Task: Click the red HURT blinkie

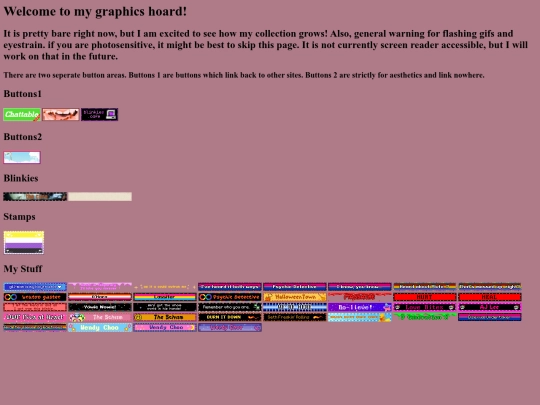Action: [425, 297]
